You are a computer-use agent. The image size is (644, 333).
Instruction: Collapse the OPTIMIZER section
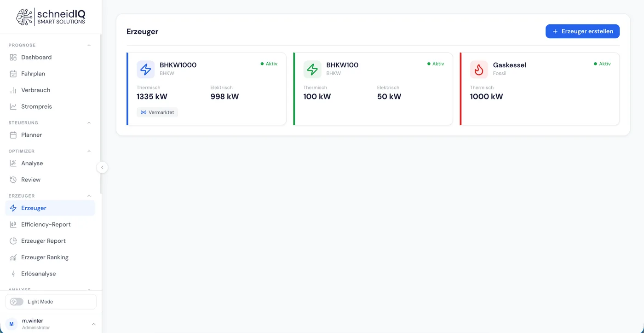click(89, 151)
